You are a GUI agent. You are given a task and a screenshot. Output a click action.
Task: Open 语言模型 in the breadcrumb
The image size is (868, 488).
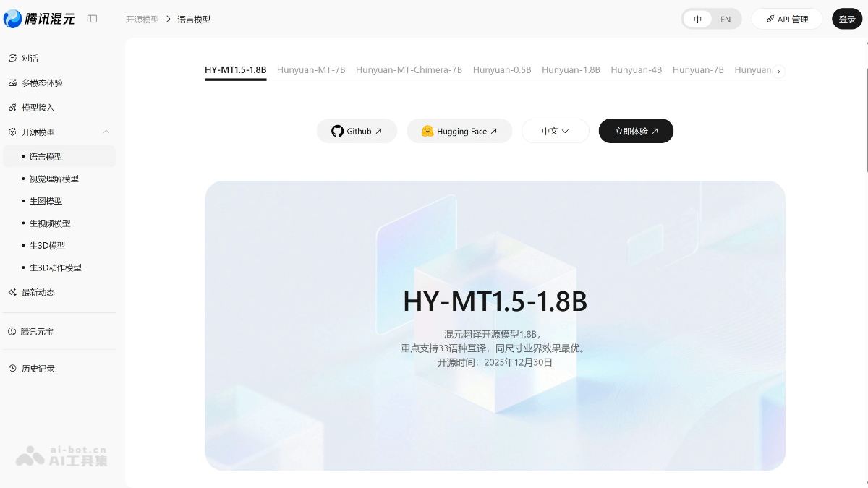[194, 19]
